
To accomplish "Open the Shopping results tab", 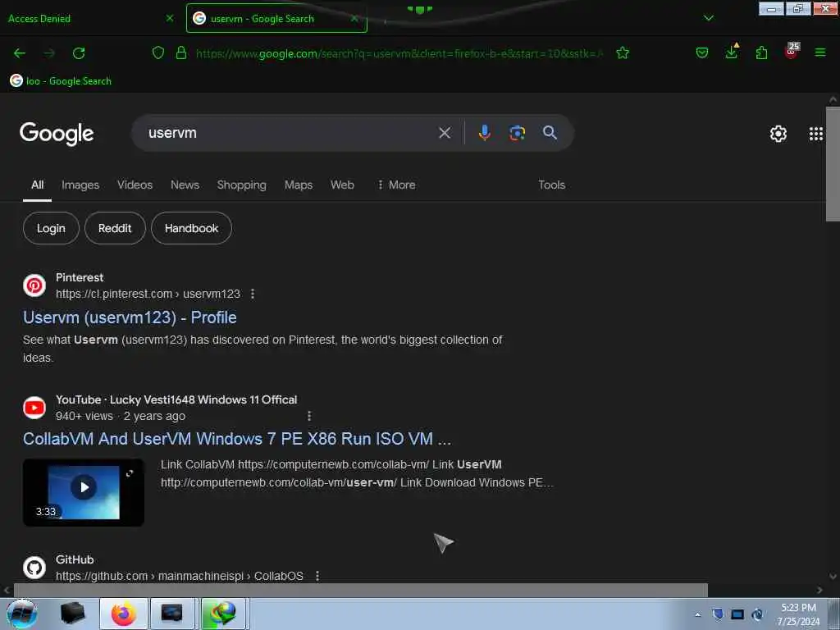I will pyautogui.click(x=242, y=185).
